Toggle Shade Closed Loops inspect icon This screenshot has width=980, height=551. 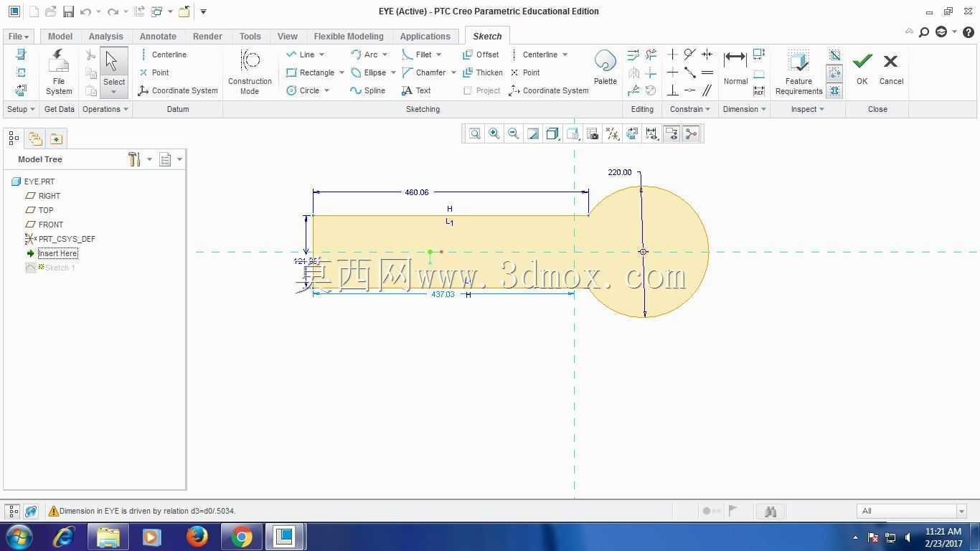point(834,90)
